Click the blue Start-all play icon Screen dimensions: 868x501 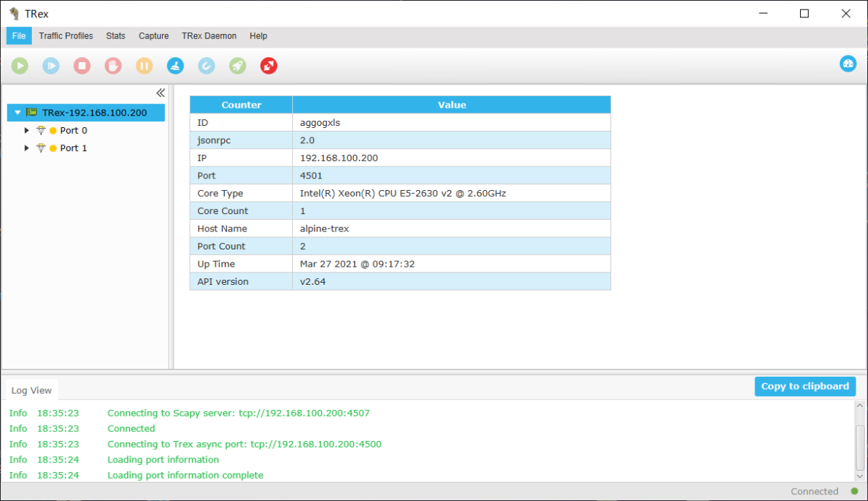51,66
